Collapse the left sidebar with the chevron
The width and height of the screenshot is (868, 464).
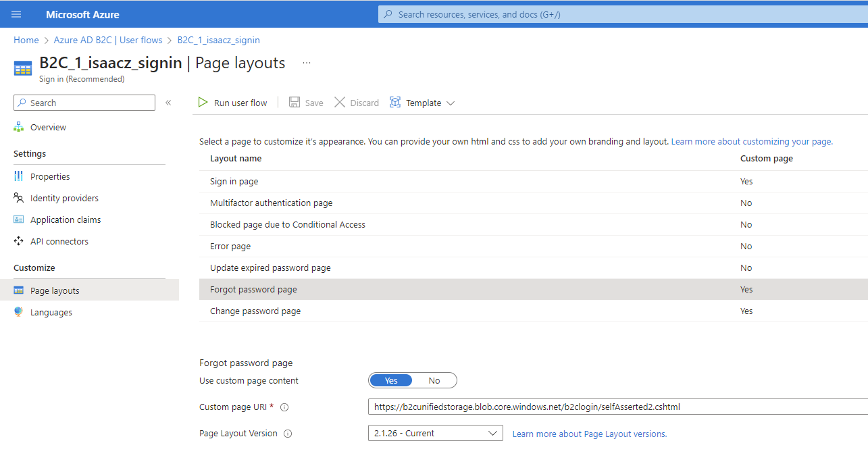click(x=168, y=103)
